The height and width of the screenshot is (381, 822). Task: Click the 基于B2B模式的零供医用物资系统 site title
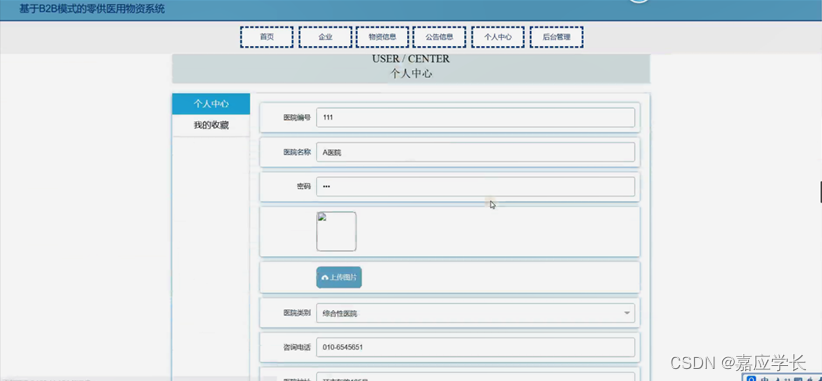pyautogui.click(x=92, y=9)
